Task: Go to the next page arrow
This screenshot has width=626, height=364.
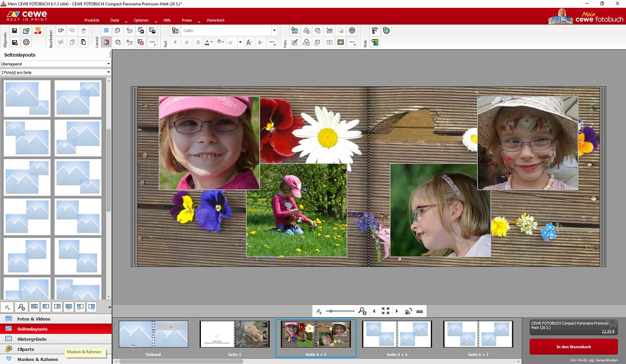Action: tap(397, 311)
